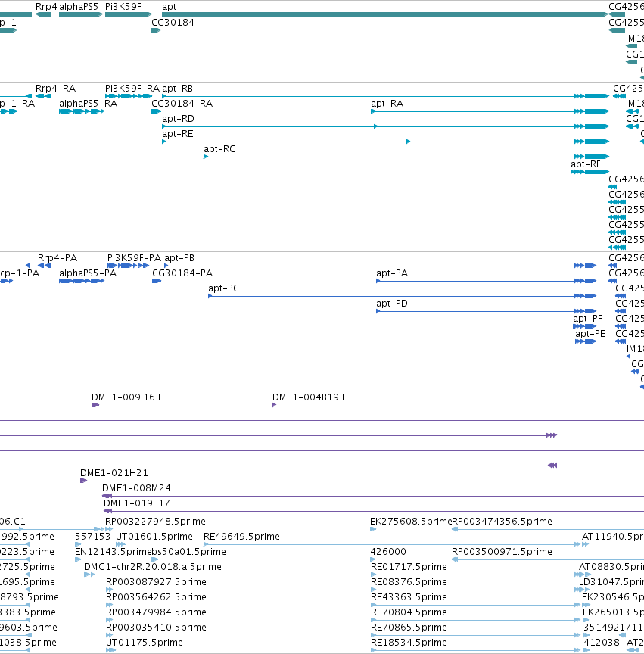Screen dimensions: 644x654
Task: Click the RE18534.5prime EST label
Action: pos(409,643)
